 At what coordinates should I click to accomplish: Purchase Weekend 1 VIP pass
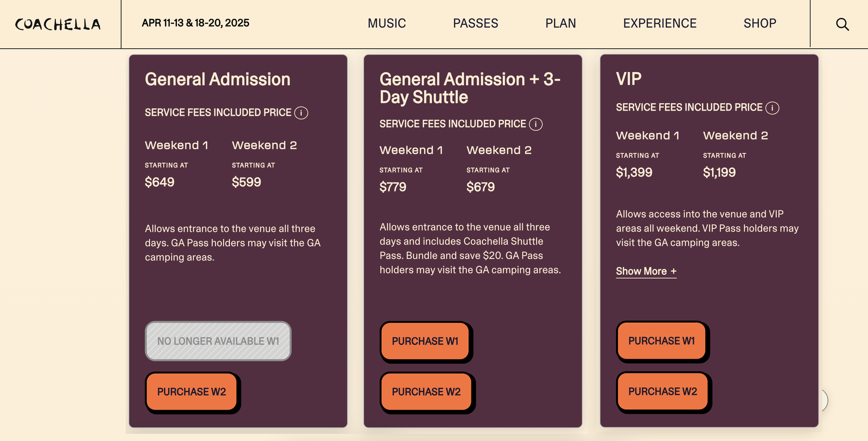661,341
